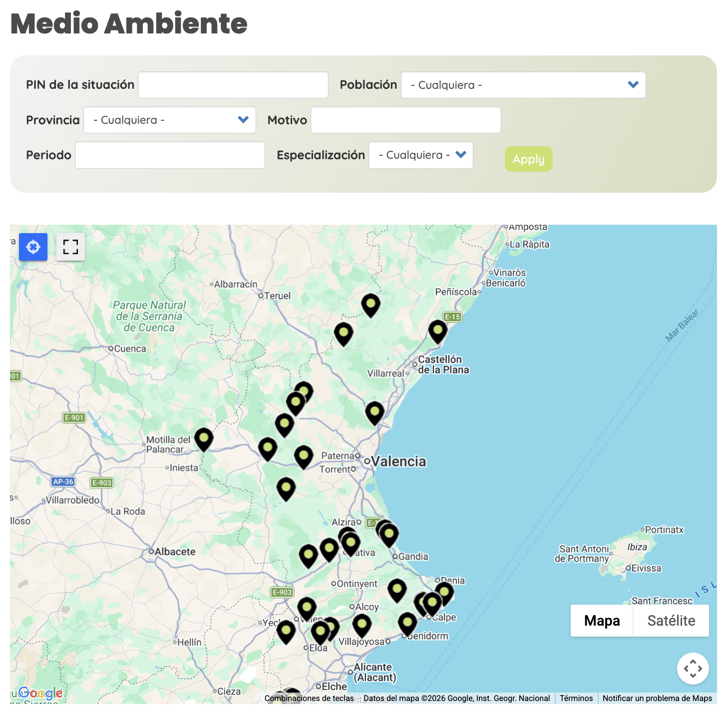Image resolution: width=728 pixels, height=712 pixels.
Task: Click the map pin north of Valencia
Action: [374, 411]
